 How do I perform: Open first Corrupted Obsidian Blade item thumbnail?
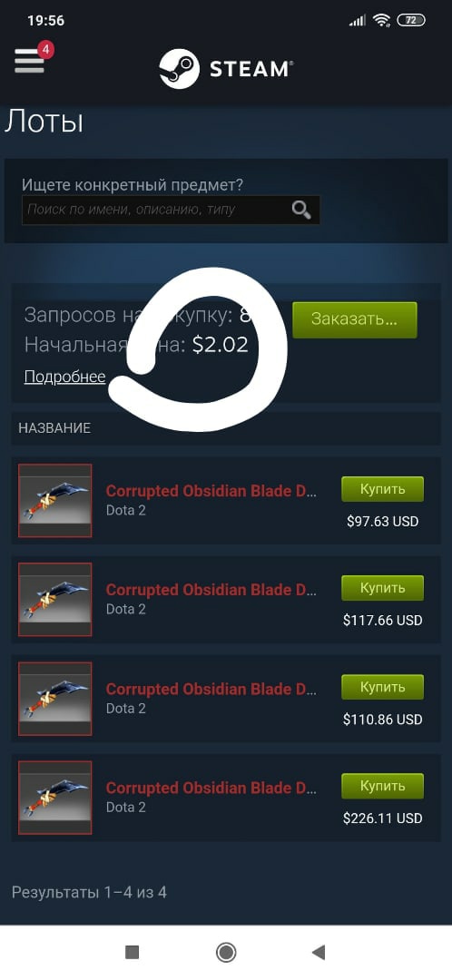tap(55, 501)
